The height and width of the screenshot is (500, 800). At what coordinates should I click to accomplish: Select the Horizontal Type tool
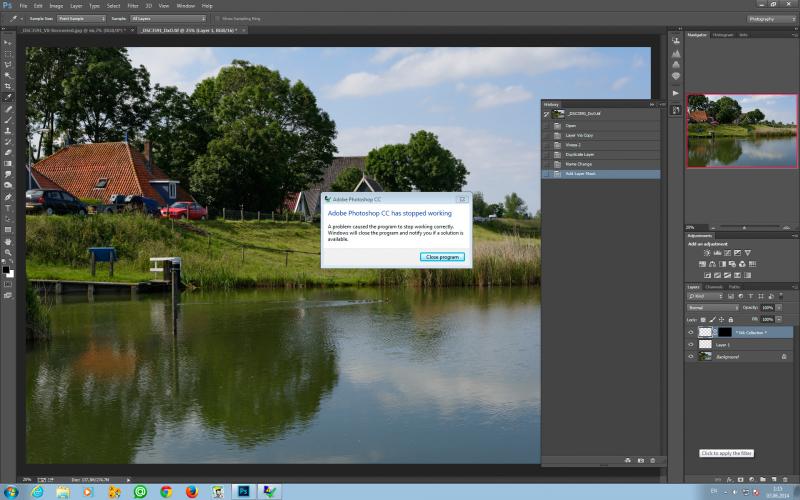click(8, 208)
